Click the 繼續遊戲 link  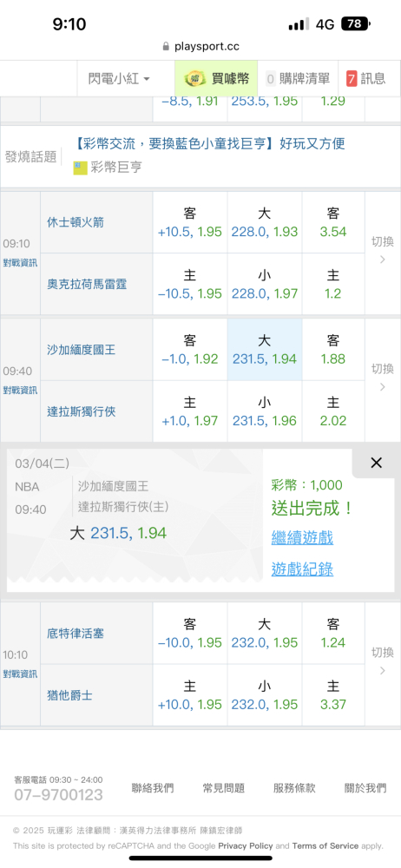302,537
